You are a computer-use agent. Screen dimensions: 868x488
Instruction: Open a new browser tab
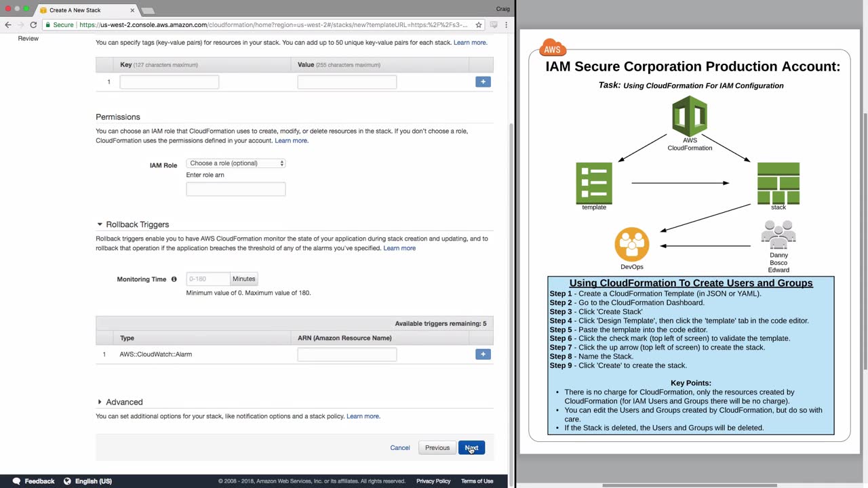[x=148, y=10]
